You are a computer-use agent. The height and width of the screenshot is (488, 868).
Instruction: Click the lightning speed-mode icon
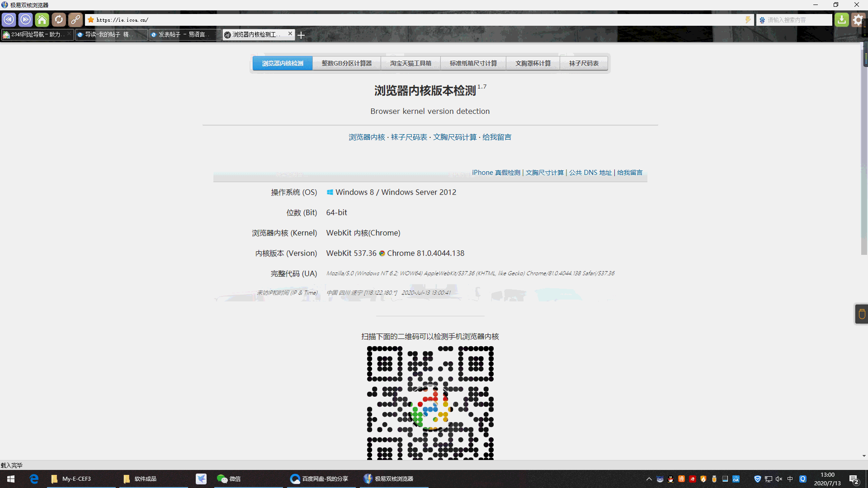coord(748,20)
